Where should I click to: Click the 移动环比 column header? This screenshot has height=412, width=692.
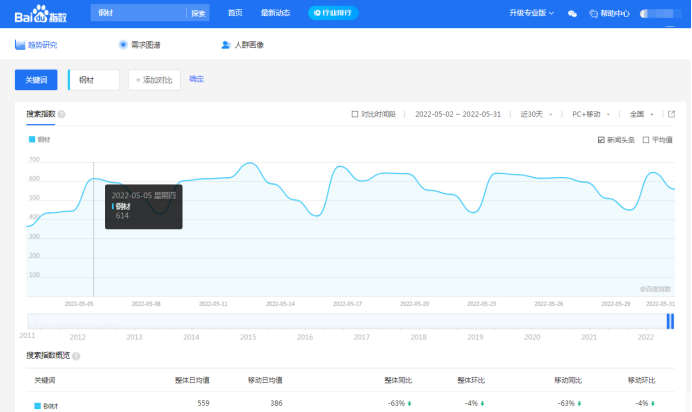click(x=641, y=380)
